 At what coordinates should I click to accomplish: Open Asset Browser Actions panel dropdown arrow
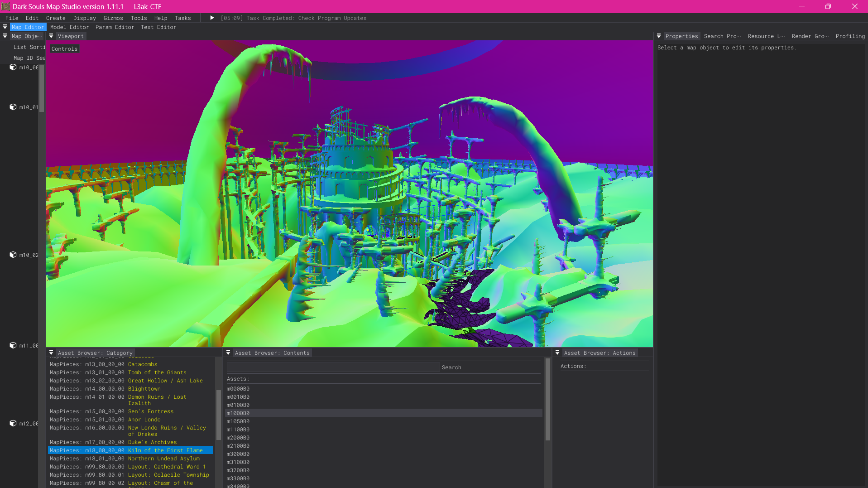(557, 353)
